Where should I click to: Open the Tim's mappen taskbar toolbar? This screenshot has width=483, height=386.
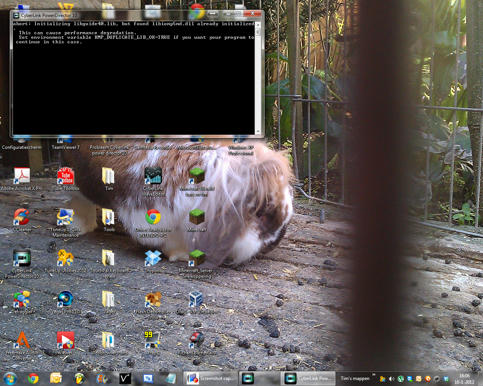355,379
